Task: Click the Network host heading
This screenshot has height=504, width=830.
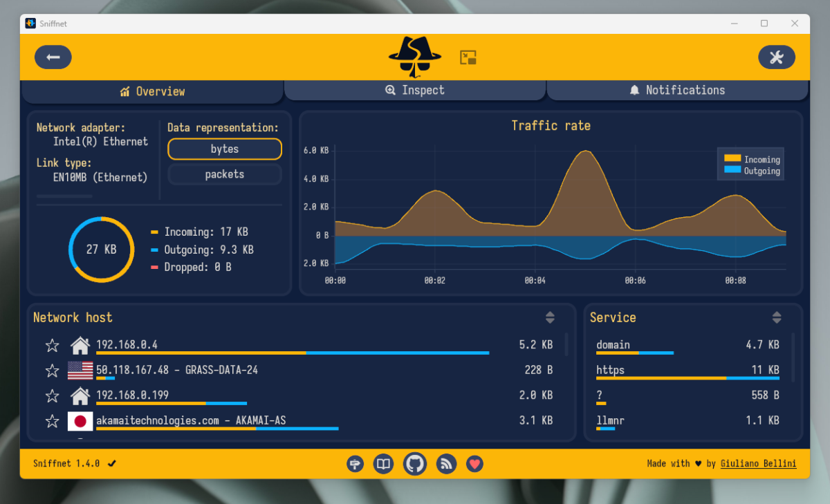Action: click(x=73, y=317)
